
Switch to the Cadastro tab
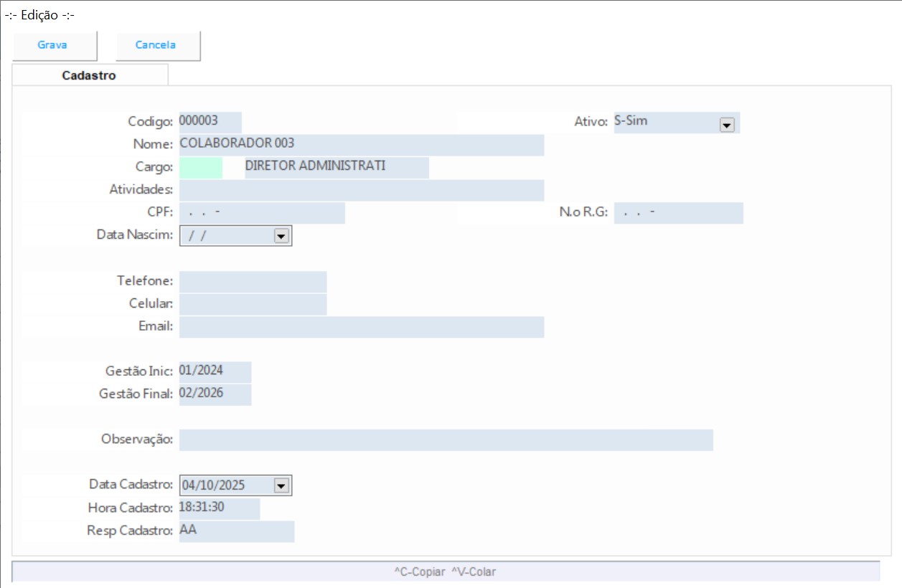tap(89, 75)
